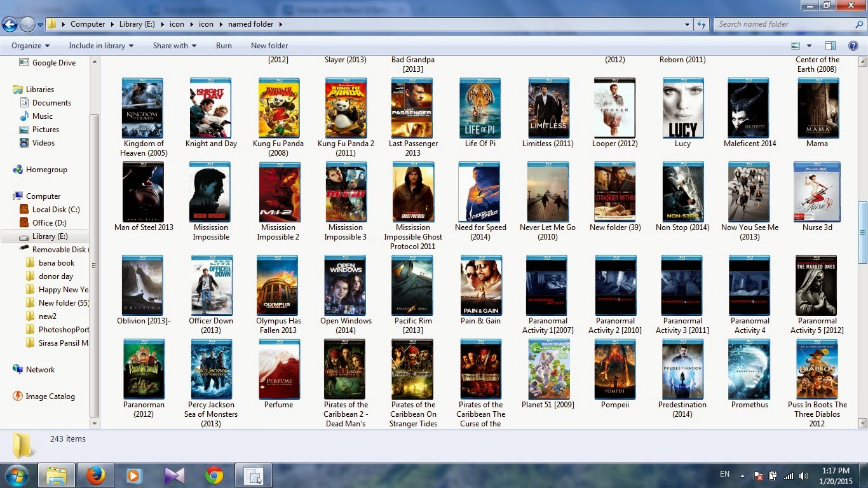868x488 pixels.
Task: Open Visual Studio from the taskbar
Action: point(174,475)
